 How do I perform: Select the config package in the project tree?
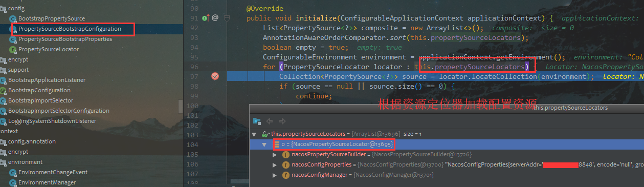pyautogui.click(x=16, y=8)
